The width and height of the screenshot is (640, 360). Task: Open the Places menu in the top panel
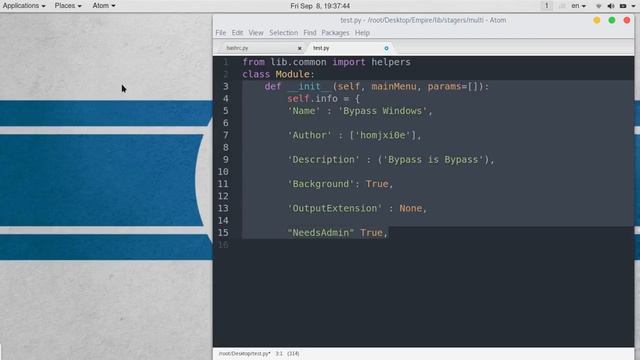(68, 6)
